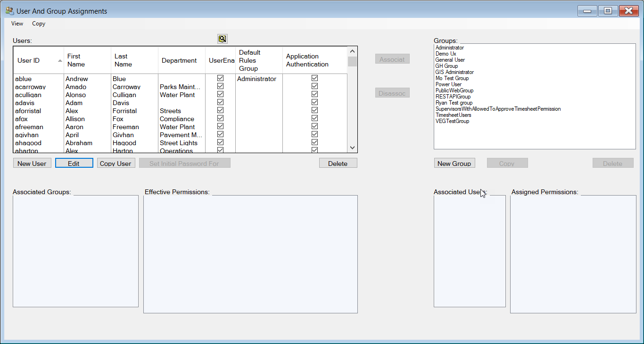Click the users list scroll-down arrow

point(352,147)
